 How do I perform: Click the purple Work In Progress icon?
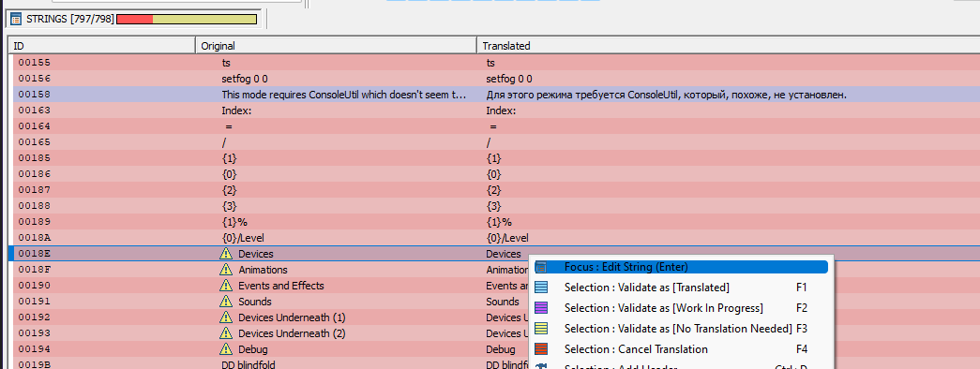pos(541,308)
